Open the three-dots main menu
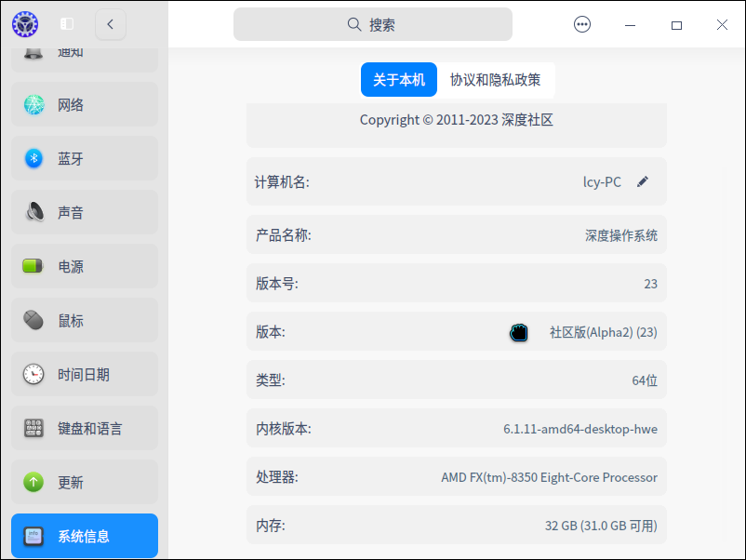Image resolution: width=746 pixels, height=560 pixels. [x=582, y=24]
